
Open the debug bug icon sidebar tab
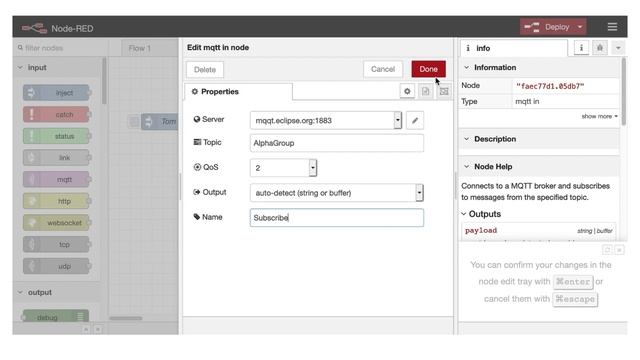tap(600, 48)
